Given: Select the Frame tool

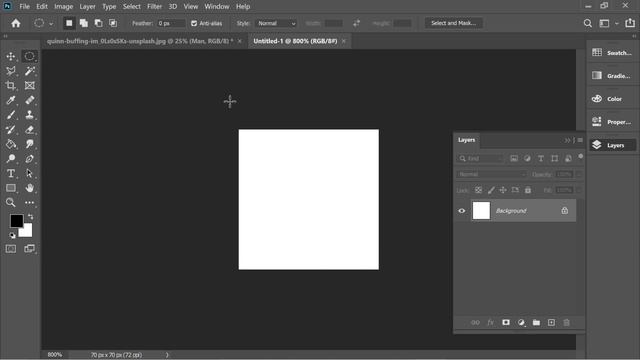Looking at the screenshot, I should [x=29, y=86].
